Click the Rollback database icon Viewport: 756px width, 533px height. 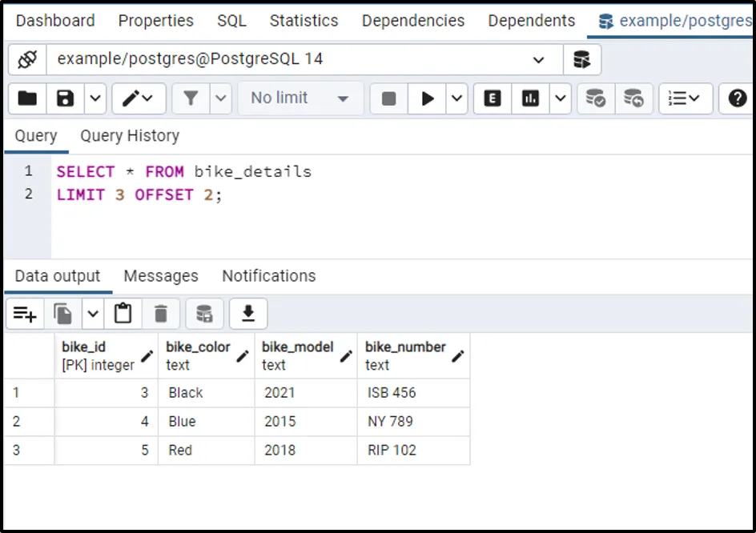[x=633, y=98]
